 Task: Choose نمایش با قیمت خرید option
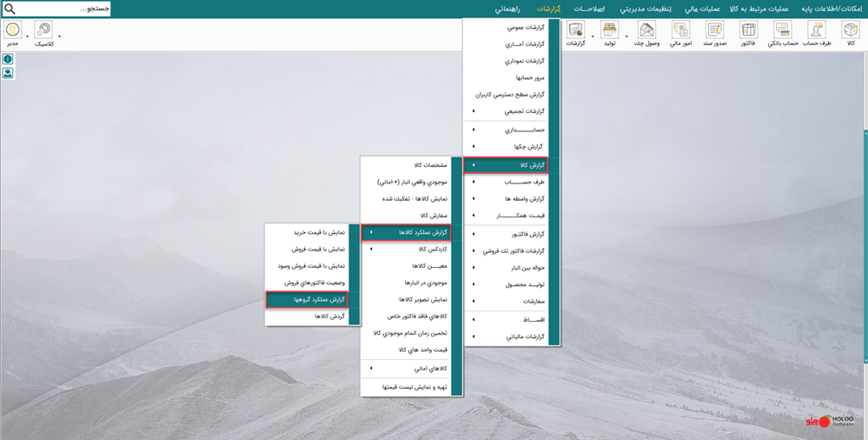tap(307, 233)
